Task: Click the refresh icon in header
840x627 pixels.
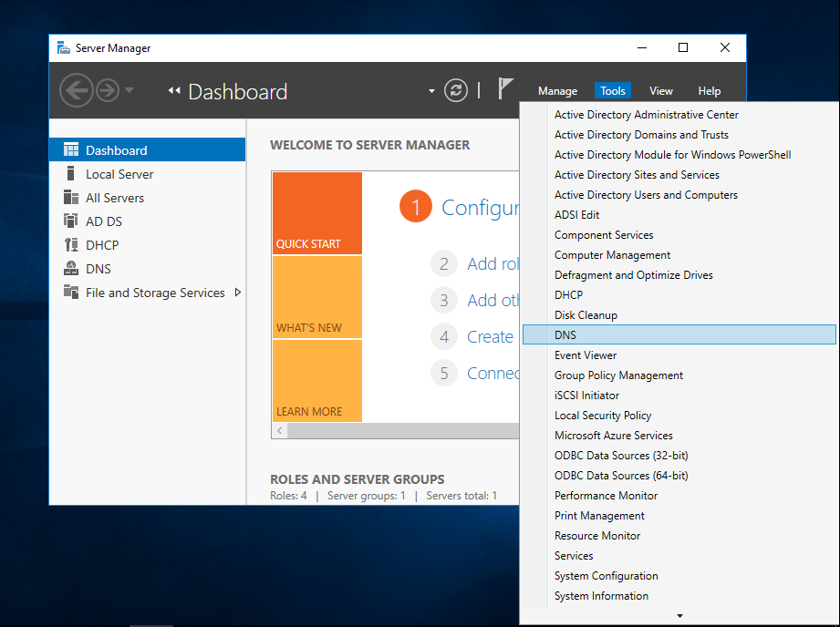Action: click(x=456, y=90)
